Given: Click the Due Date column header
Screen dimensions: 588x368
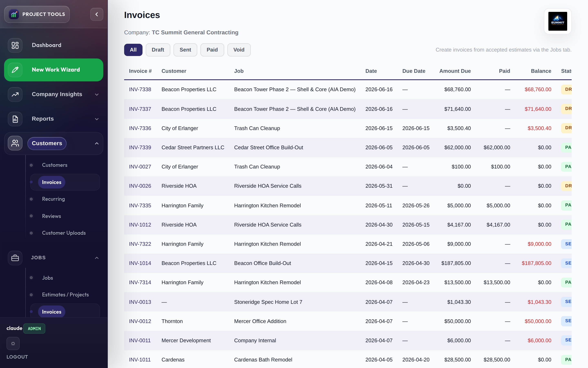Looking at the screenshot, I should coord(414,71).
